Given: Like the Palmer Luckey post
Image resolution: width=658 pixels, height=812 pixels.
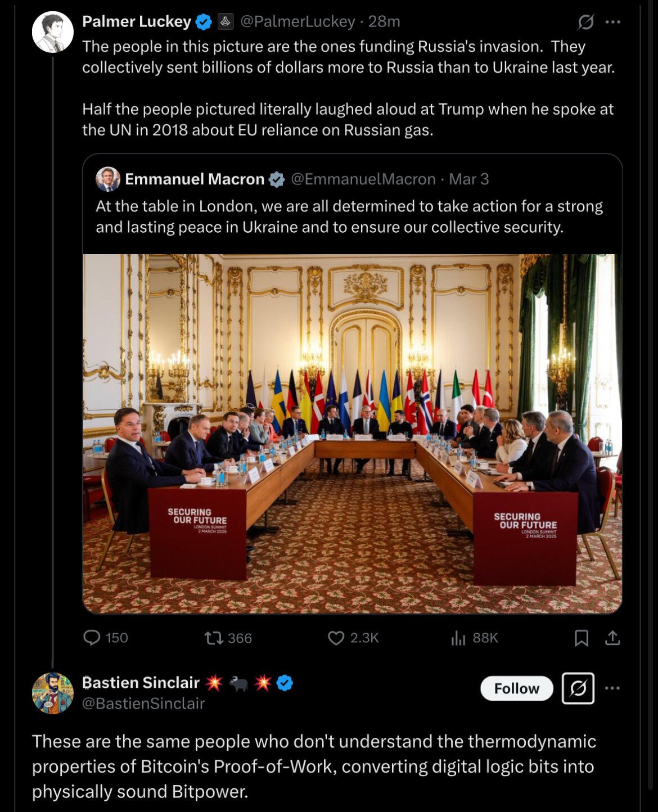Looking at the screenshot, I should coord(353,638).
